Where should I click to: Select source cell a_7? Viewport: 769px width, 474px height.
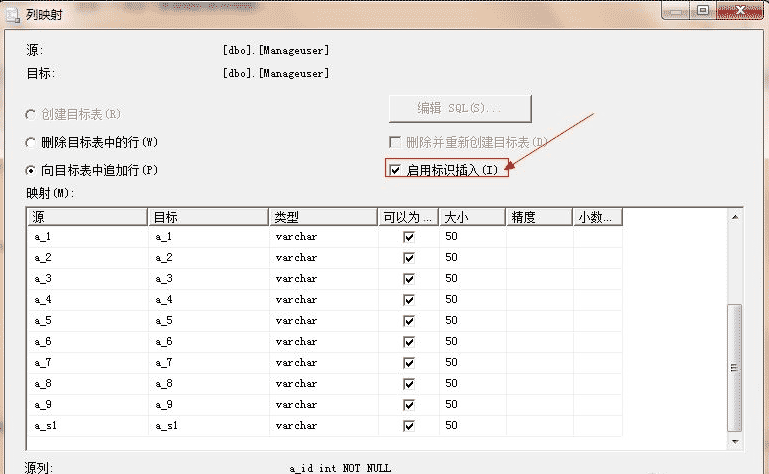click(87, 363)
